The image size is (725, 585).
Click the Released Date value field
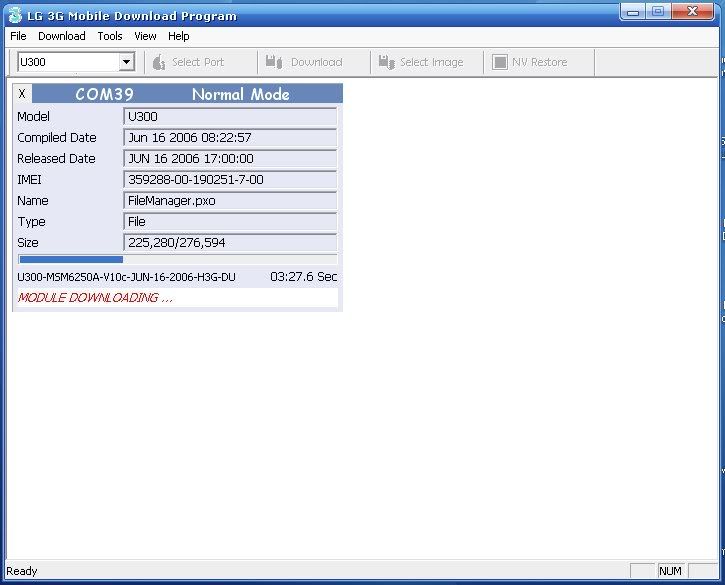coord(230,159)
